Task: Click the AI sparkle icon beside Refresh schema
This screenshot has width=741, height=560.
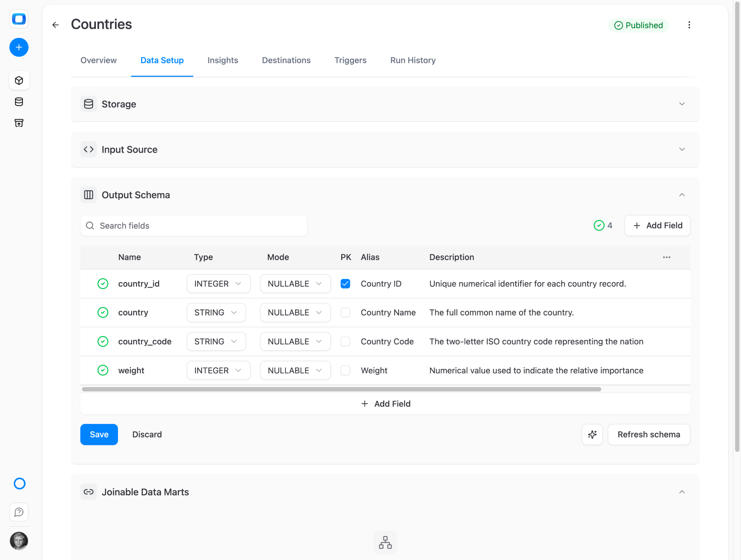Action: (x=592, y=434)
